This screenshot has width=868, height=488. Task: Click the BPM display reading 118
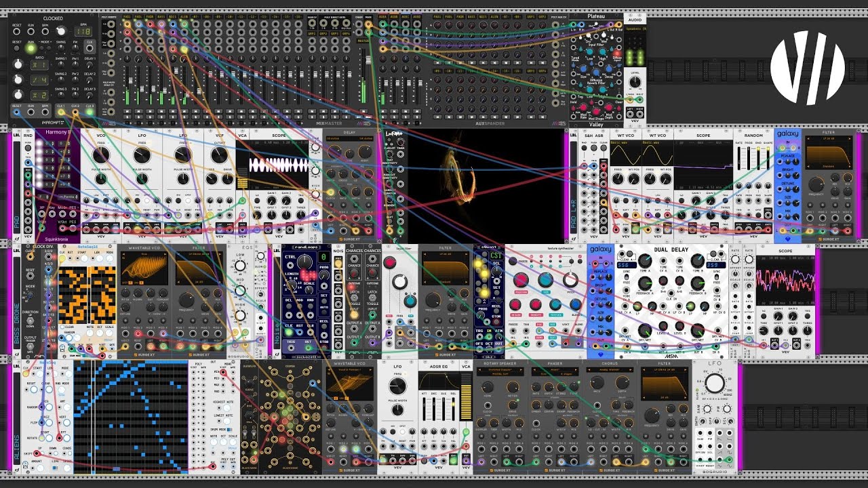tap(83, 31)
